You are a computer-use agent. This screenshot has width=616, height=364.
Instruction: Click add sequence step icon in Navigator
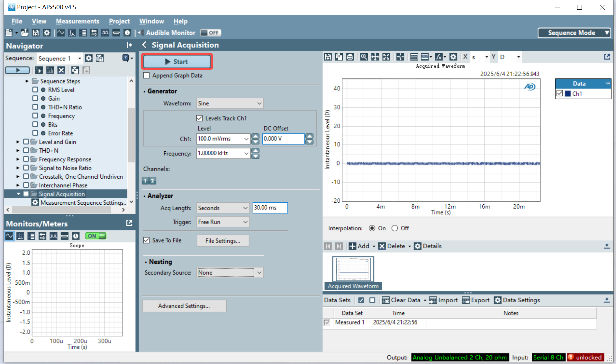pyautogui.click(x=39, y=70)
